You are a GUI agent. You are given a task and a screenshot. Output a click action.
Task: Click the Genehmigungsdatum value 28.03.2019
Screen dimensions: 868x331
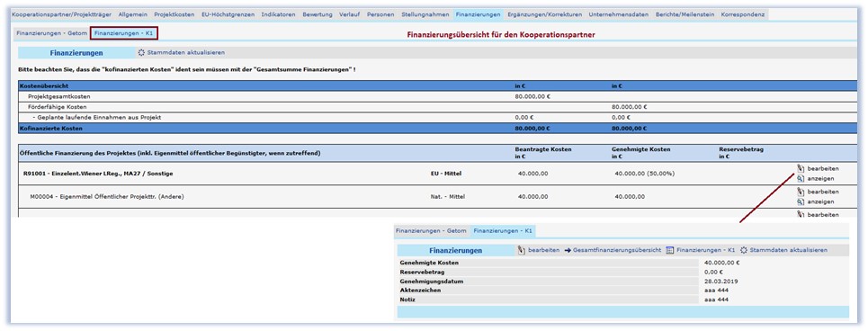pos(720,282)
